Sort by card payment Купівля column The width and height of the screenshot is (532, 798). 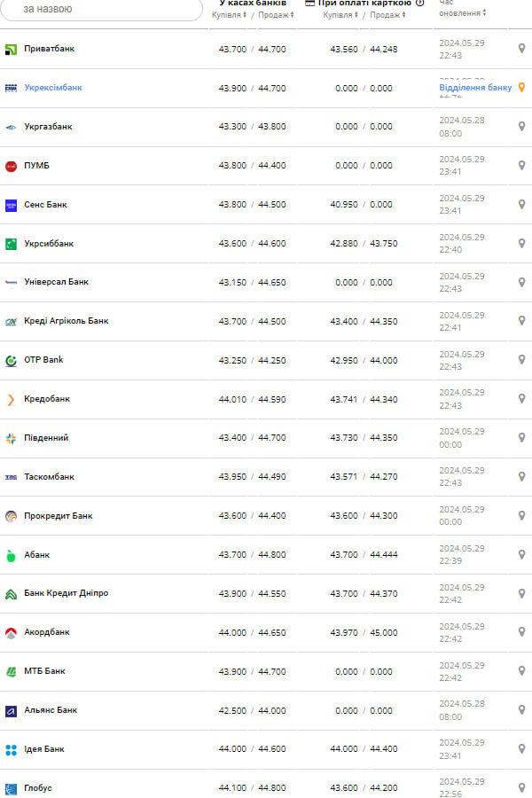coord(340,15)
